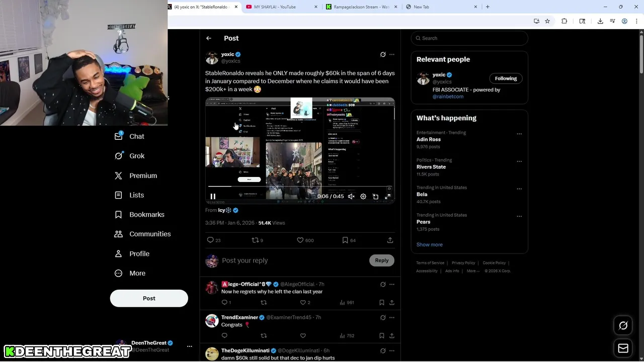Open the Messages floating button

click(623, 348)
